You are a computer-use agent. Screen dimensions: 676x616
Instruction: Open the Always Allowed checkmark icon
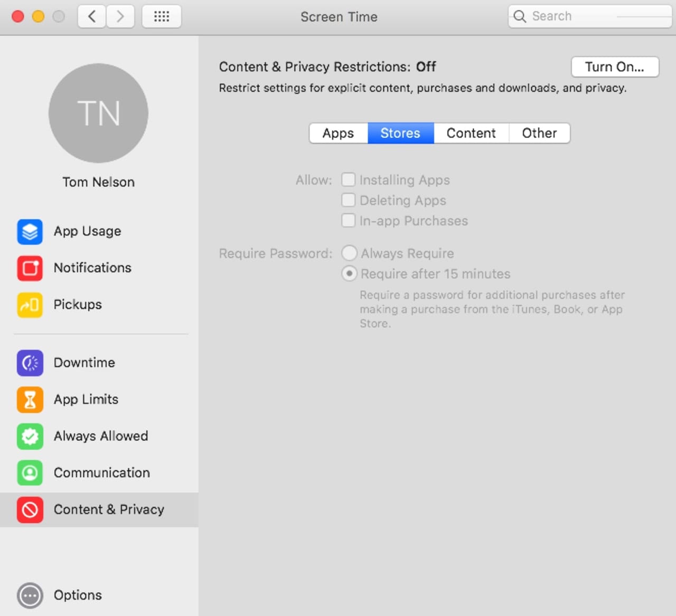tap(30, 437)
